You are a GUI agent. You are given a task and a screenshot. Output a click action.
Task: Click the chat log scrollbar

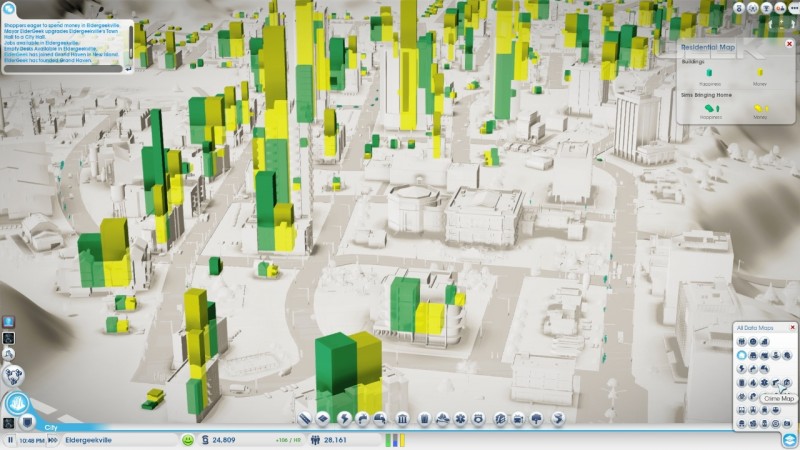[131, 43]
